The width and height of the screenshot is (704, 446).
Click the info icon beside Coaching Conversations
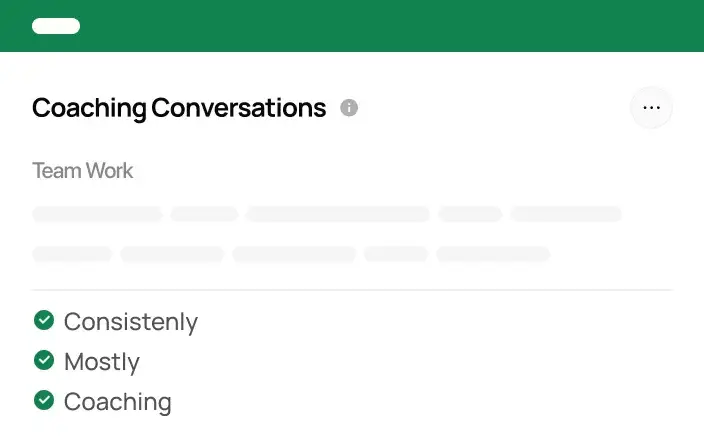[349, 108]
